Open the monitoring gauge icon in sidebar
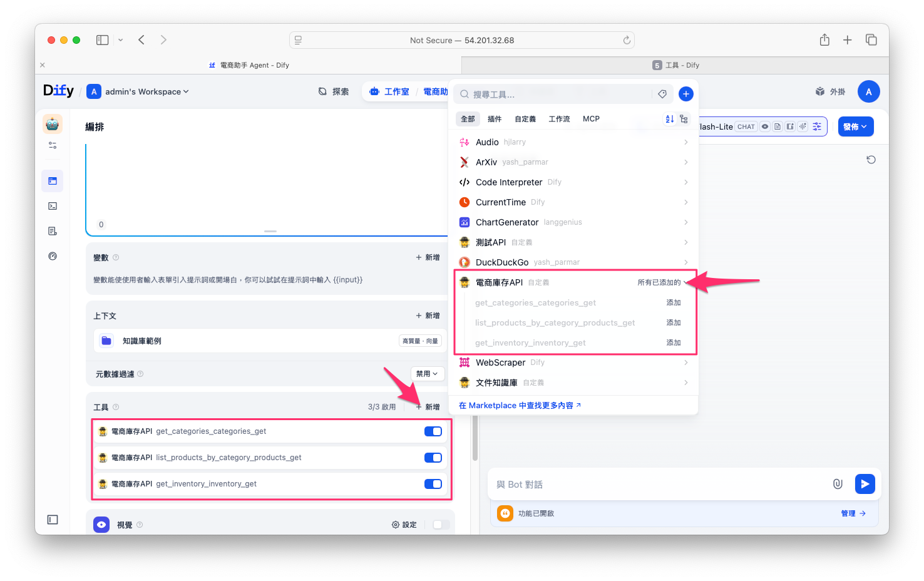This screenshot has height=581, width=924. click(x=53, y=256)
